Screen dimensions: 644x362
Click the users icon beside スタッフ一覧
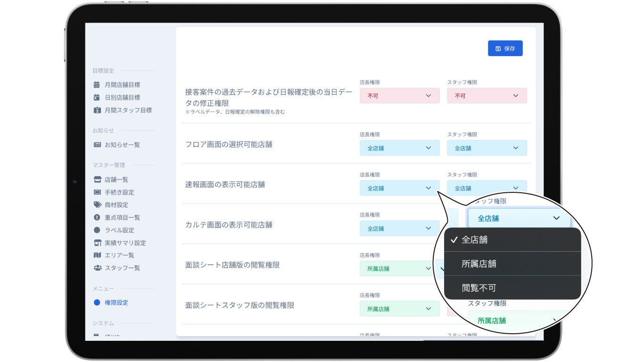point(97,268)
